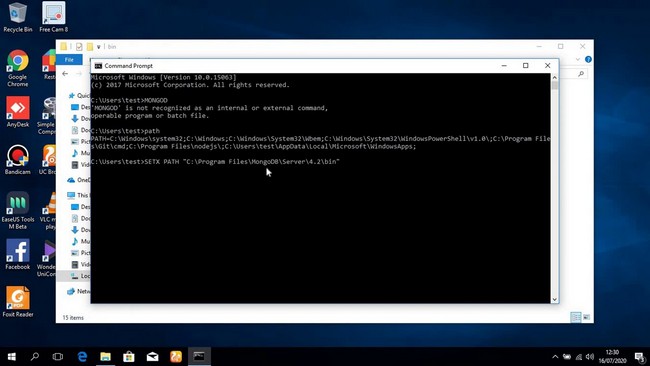Open the File tab in Explorer
650x366 pixels.
pos(69,60)
